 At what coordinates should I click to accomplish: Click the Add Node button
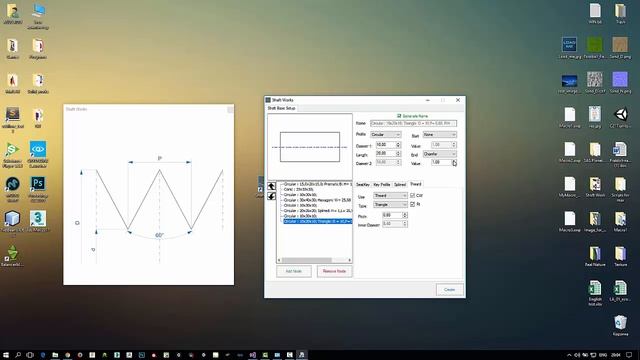[294, 271]
